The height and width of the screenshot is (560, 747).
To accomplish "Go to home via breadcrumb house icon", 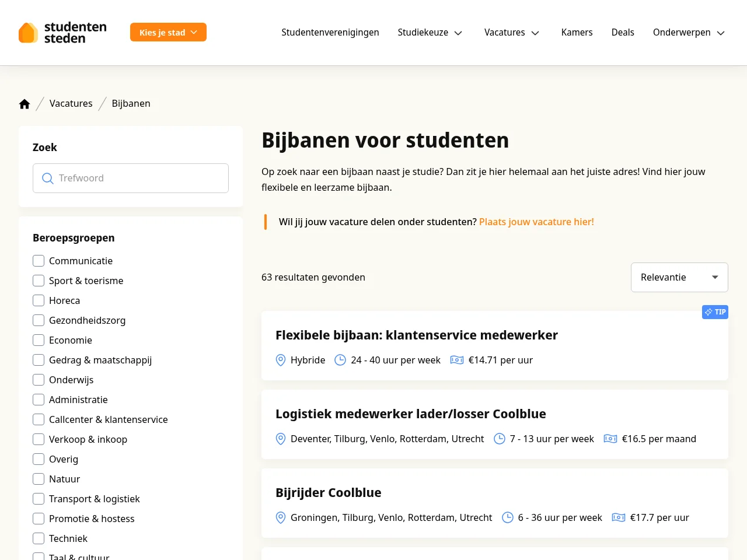I will (25, 104).
